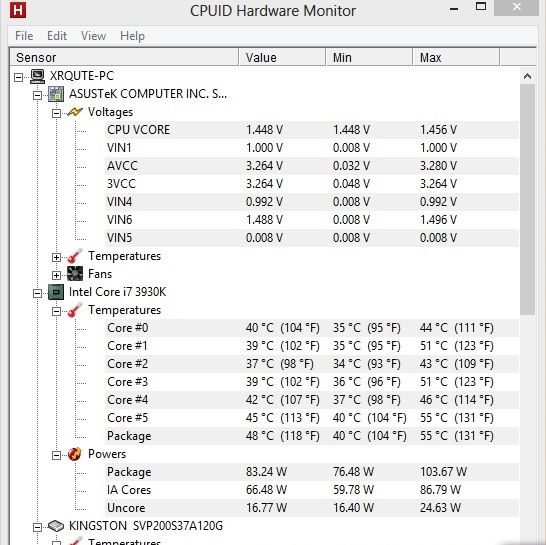Select the Core #4 temperature row

(x=312, y=400)
